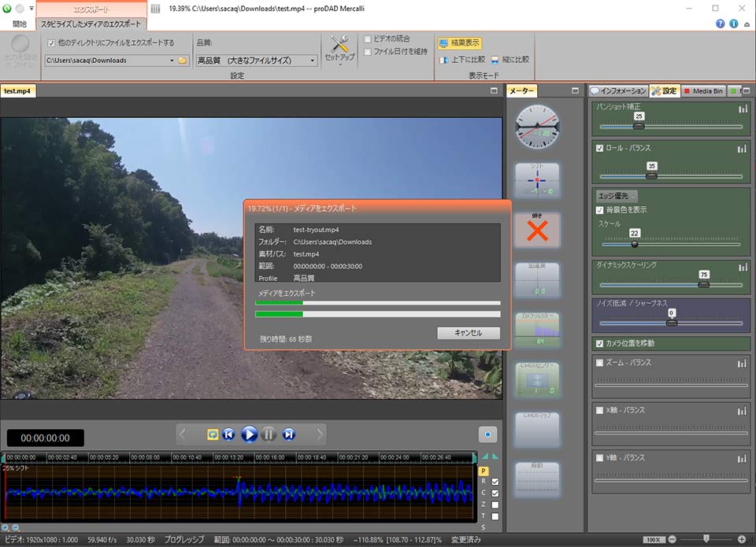The height and width of the screenshot is (547, 756).
Task: Switch to the インフォメーション tab
Action: 618,91
